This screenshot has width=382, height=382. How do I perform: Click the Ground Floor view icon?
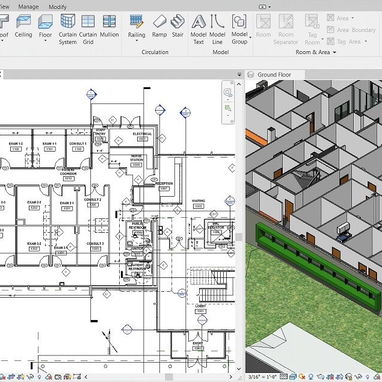tap(251, 75)
